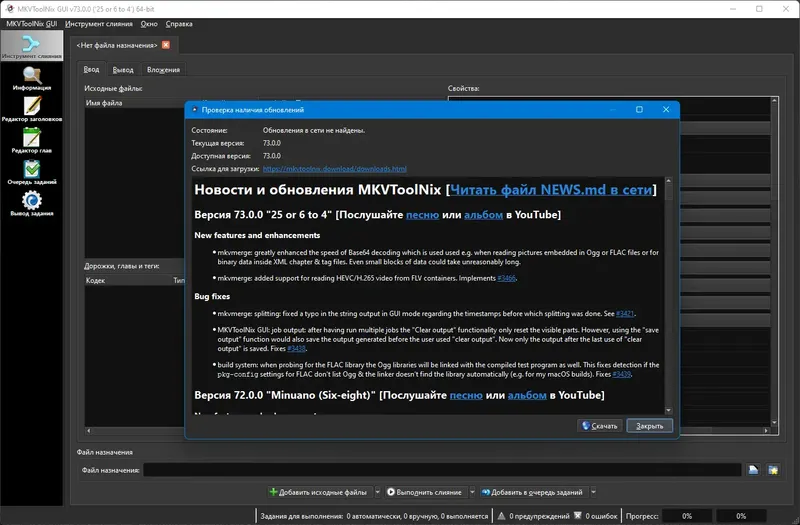Switch to the Вложения tab

163,70
